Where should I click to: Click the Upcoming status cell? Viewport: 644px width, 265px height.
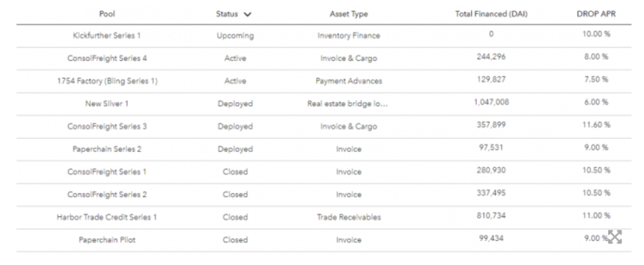coord(235,35)
